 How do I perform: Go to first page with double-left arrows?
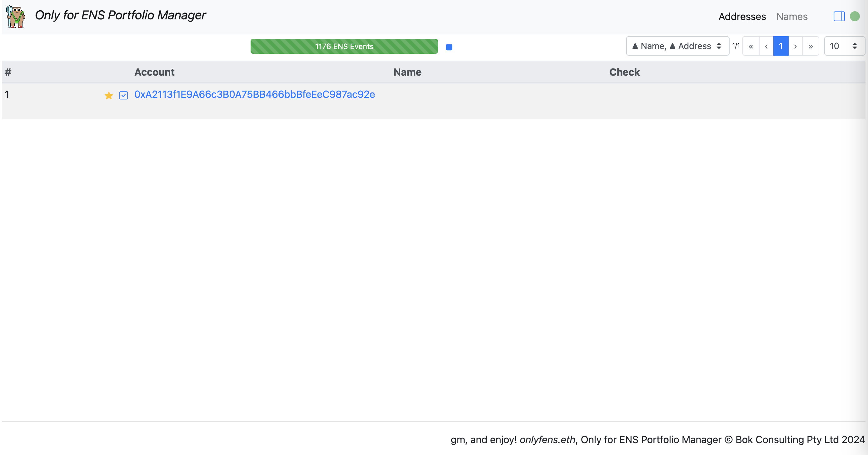point(751,46)
